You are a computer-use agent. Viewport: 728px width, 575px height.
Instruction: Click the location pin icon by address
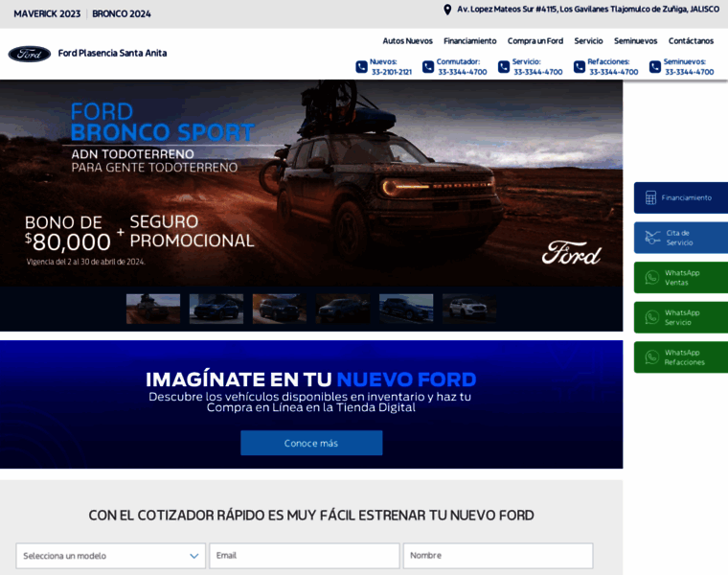tap(447, 10)
